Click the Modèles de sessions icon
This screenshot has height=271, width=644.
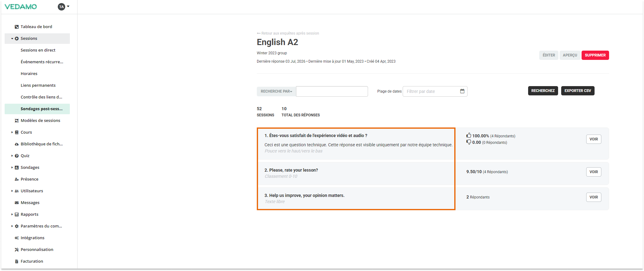pos(17,121)
